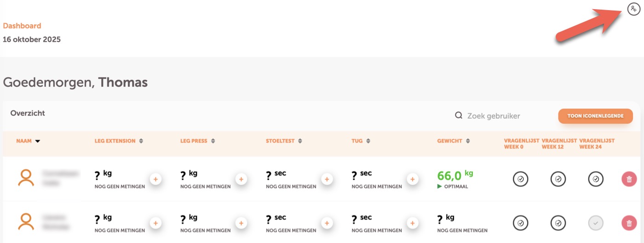Add leg extension measurement in the 66,0 kg row
Viewport: 644px width, 243px height.
coord(155,179)
